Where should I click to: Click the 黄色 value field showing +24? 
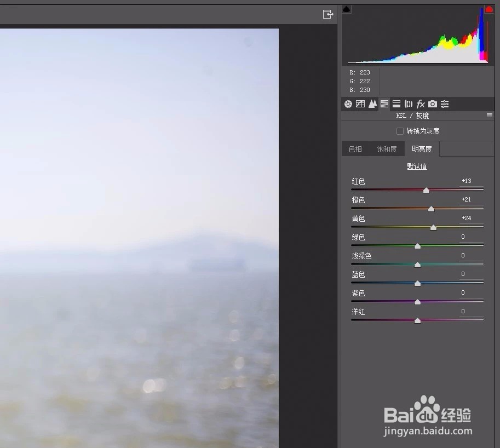[471, 219]
